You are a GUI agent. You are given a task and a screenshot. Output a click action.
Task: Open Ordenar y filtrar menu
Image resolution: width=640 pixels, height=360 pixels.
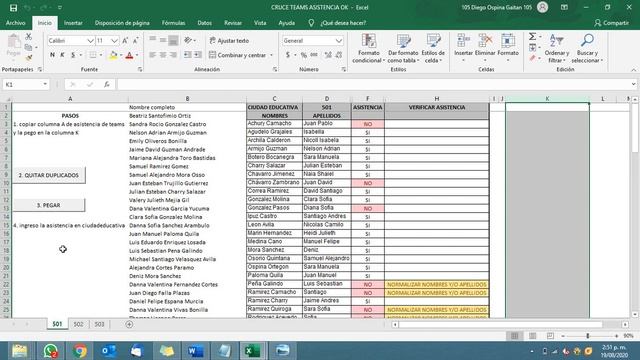(557, 48)
